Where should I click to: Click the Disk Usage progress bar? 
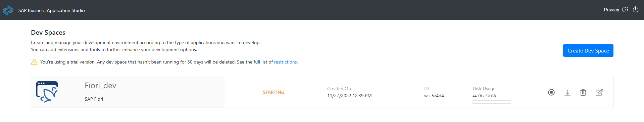(492, 102)
